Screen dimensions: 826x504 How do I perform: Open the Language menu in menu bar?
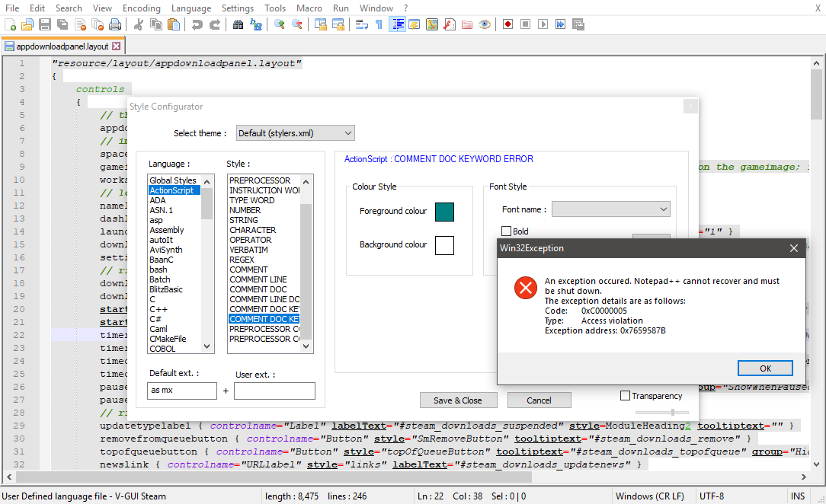pos(191,8)
